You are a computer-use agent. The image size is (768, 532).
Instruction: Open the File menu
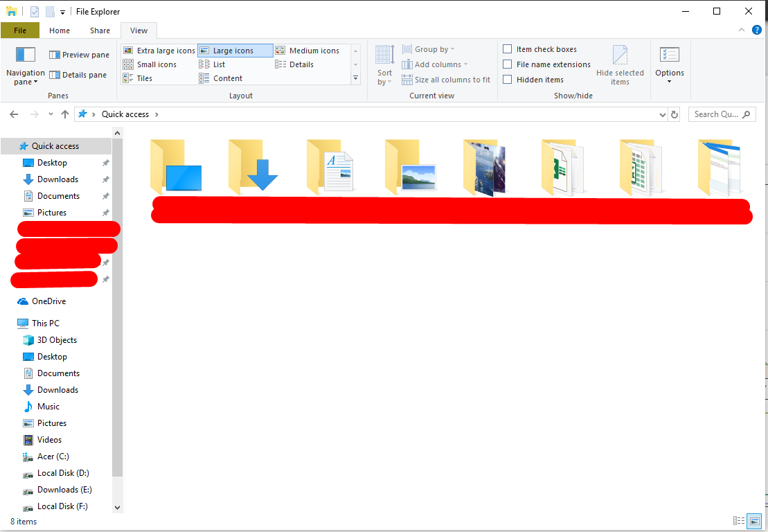point(20,30)
